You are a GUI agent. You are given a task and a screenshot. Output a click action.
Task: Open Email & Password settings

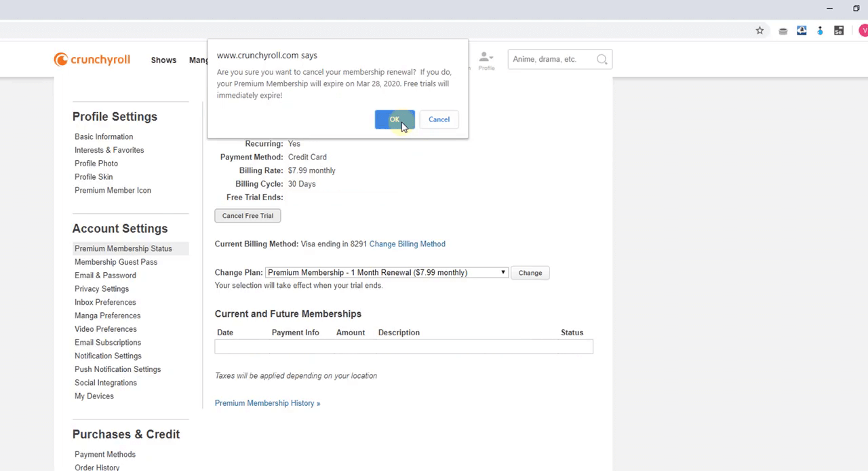[105, 276]
